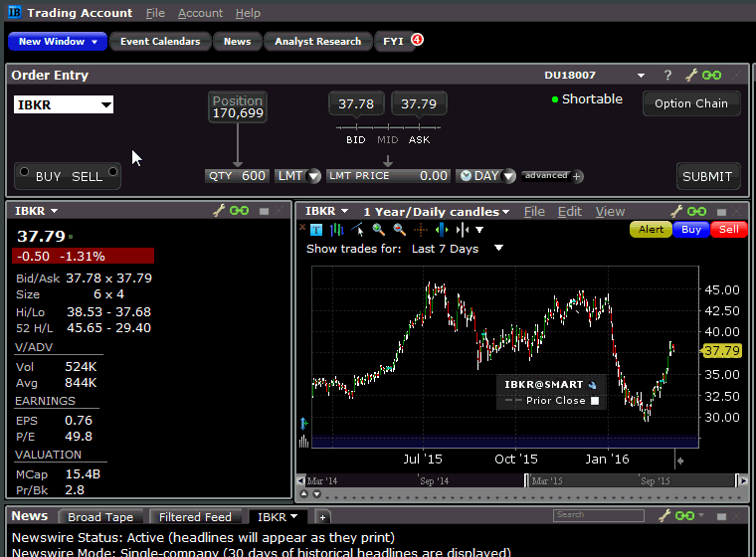
Task: Click the SUBMIT order button
Action: tap(707, 176)
